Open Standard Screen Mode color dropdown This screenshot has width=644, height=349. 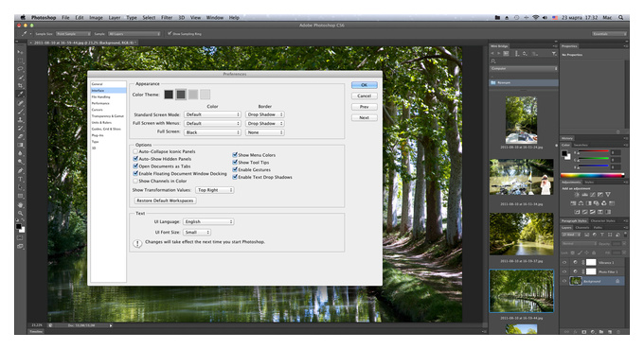(212, 114)
